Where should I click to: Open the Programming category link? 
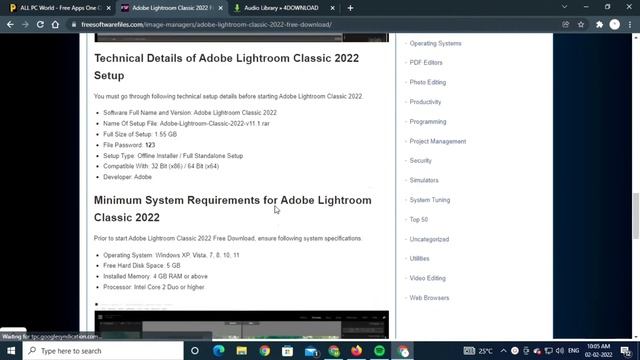pos(428,122)
